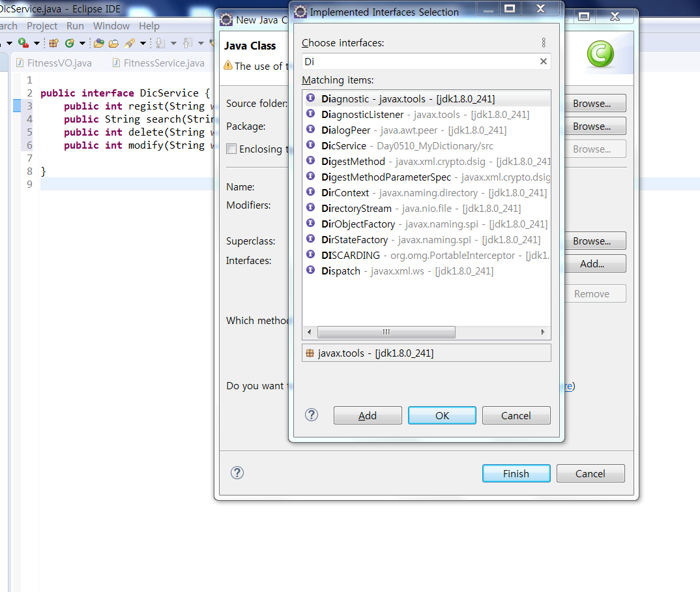Toggle the Enclosing type checkbox
This screenshot has width=700, height=592.
coord(231,149)
